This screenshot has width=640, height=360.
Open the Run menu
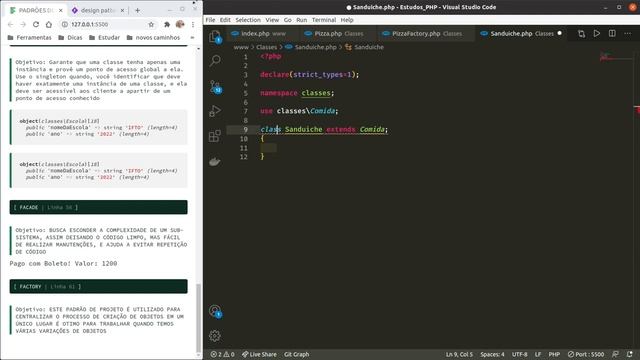[302, 20]
